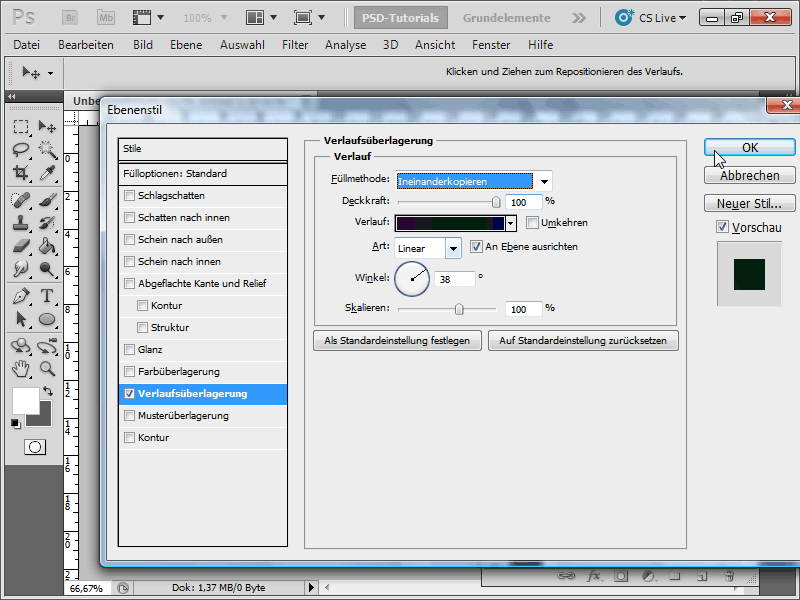Open the Fenster menu

coord(491,45)
